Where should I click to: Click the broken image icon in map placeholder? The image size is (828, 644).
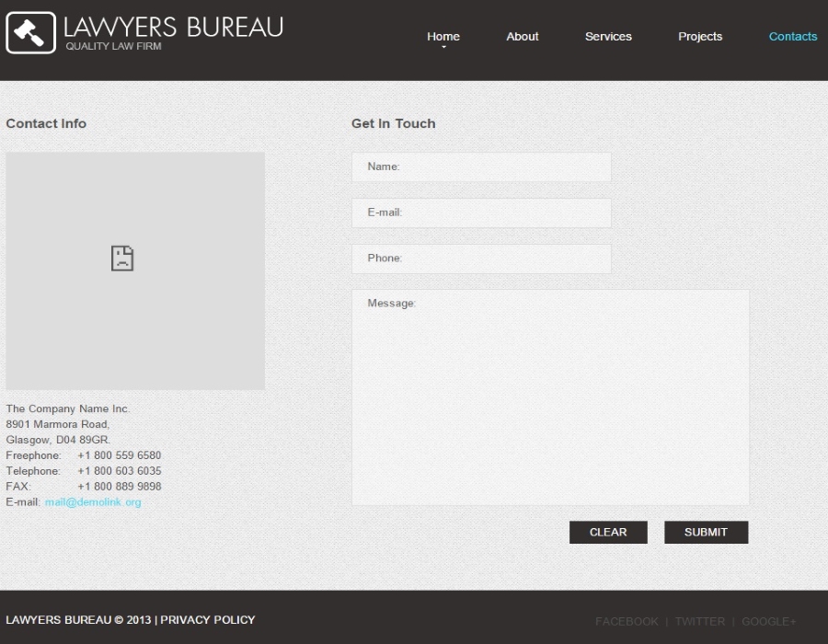tap(122, 259)
